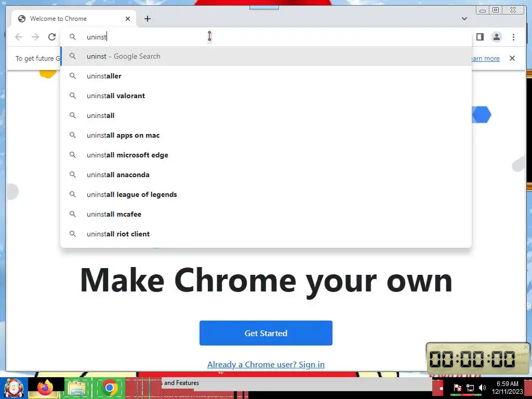The height and width of the screenshot is (399, 532).
Task: Minimize the Chrome window
Action: click(x=483, y=10)
